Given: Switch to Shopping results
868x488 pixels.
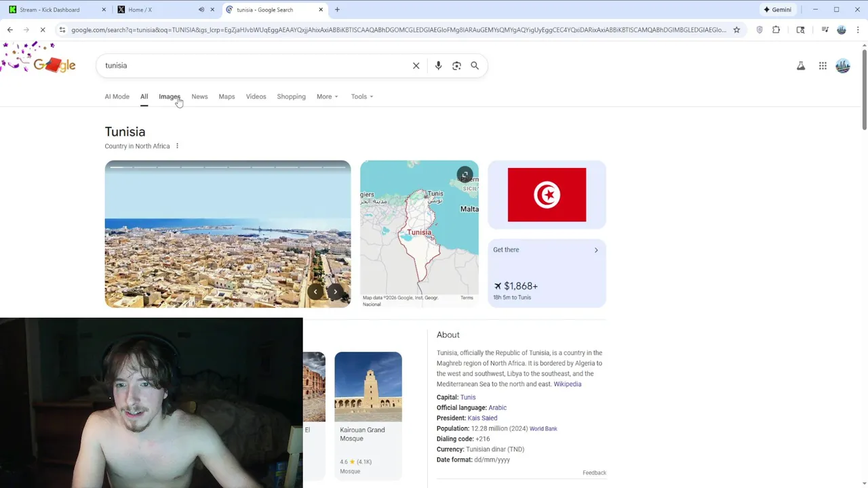Looking at the screenshot, I should click(291, 96).
